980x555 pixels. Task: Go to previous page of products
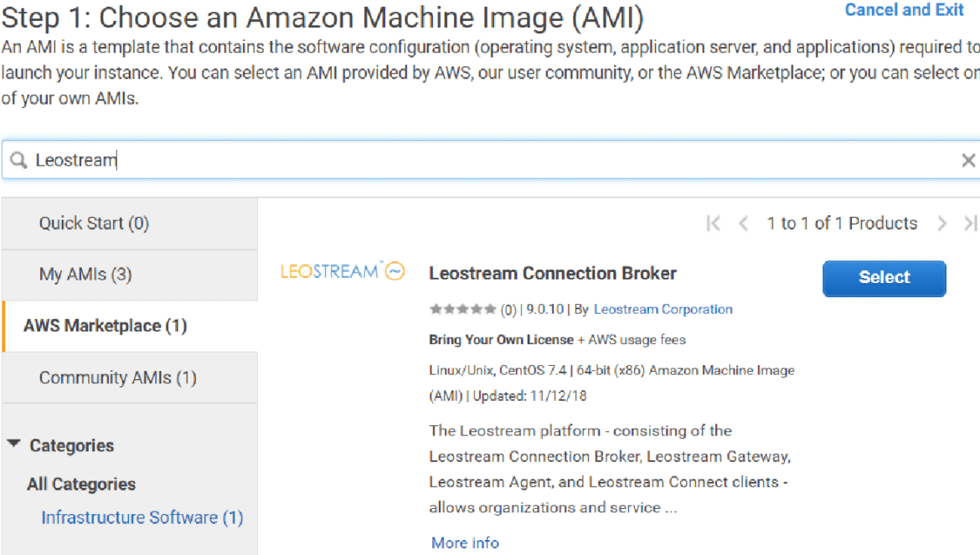pos(743,224)
